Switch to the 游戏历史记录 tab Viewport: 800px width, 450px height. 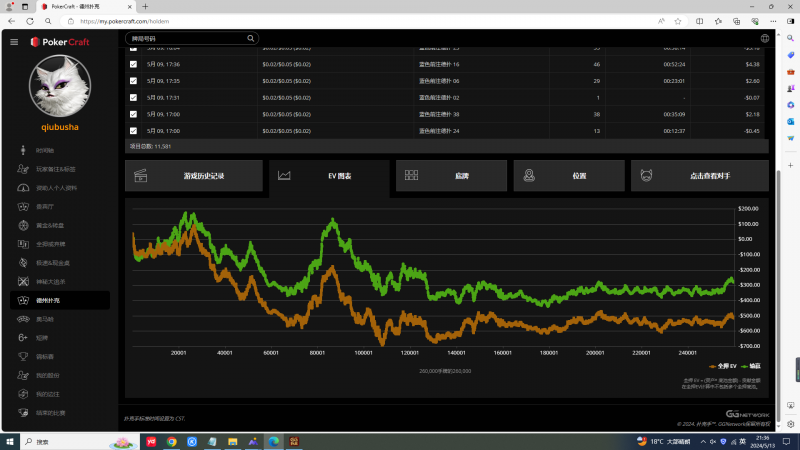[194, 176]
